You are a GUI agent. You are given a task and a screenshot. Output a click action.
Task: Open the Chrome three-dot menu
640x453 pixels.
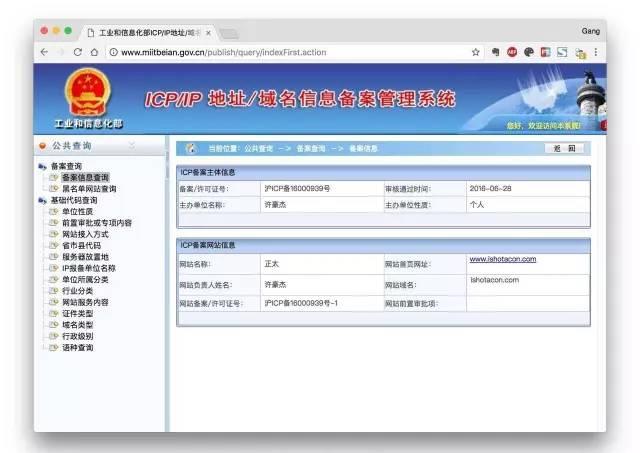pos(596,52)
